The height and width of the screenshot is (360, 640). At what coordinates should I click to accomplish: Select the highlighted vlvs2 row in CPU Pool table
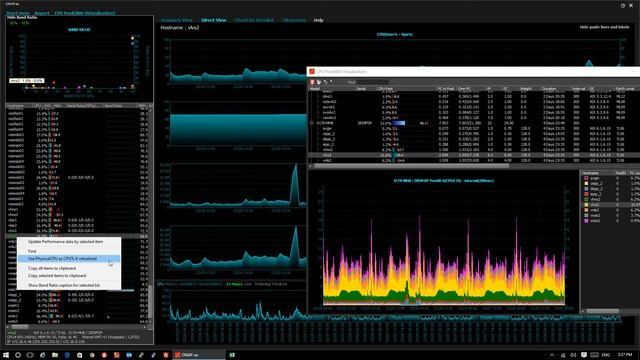click(x=473, y=155)
